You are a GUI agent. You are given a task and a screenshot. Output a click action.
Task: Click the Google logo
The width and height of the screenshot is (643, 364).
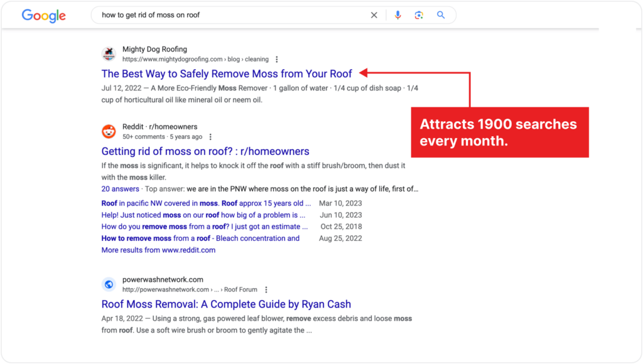43,16
